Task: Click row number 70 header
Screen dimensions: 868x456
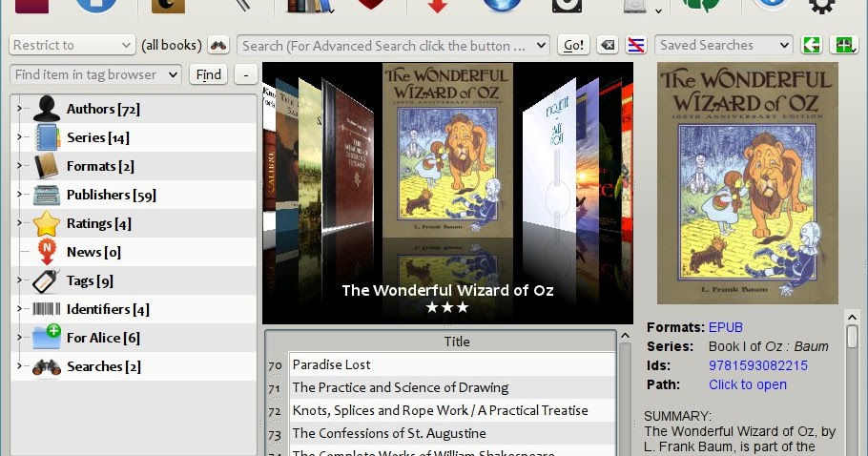Action: pyautogui.click(x=276, y=365)
